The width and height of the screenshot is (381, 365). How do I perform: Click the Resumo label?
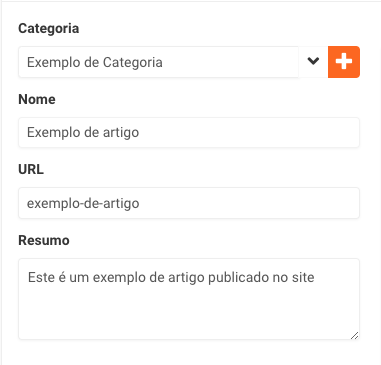[44, 240]
